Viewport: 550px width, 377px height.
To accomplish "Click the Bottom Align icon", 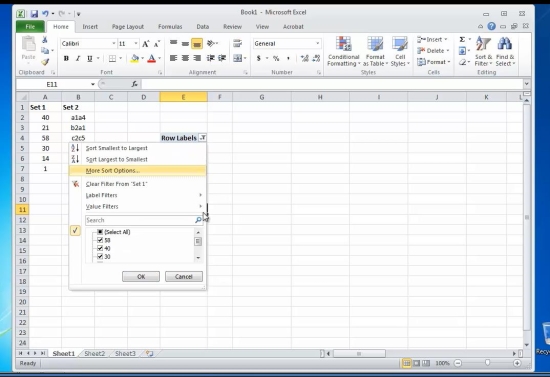I will (197, 43).
